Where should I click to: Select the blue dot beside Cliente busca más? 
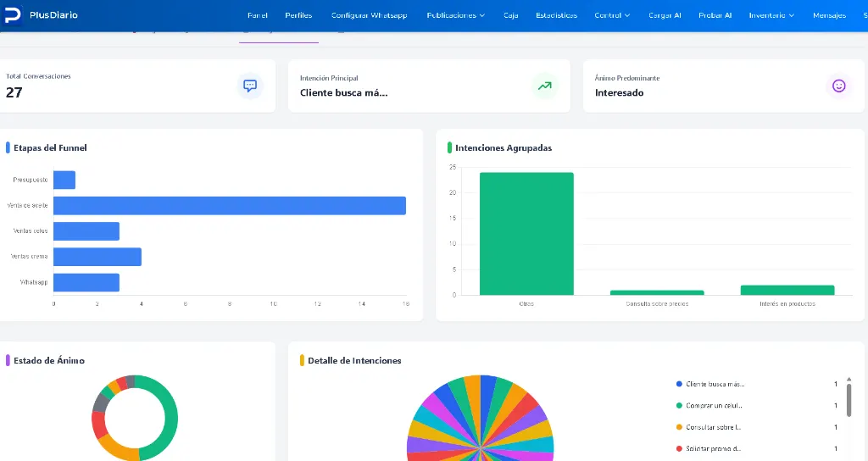(679, 384)
